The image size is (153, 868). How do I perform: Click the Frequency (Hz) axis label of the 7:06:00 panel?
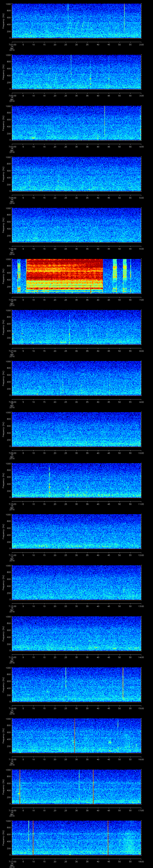coord(3,276)
